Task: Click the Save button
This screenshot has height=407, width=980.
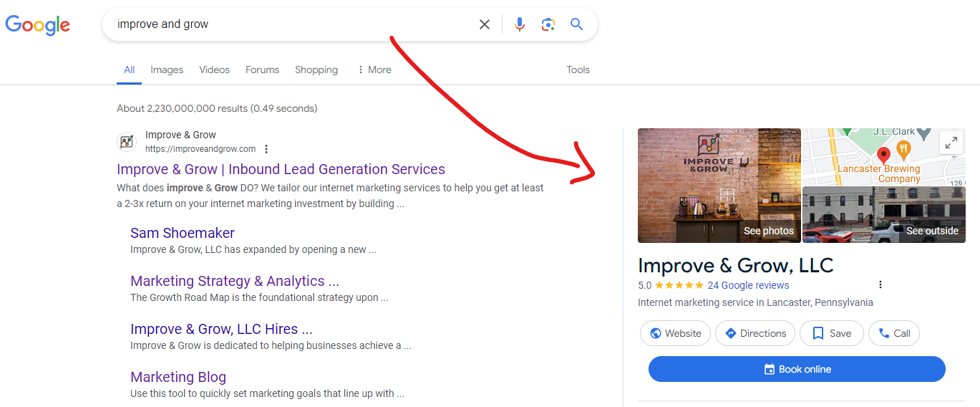Action: 831,333
